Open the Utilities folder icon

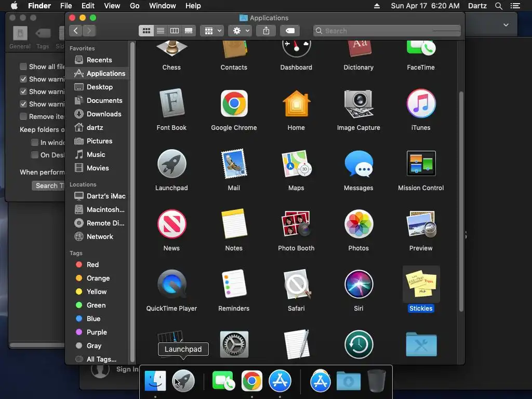[x=421, y=344]
